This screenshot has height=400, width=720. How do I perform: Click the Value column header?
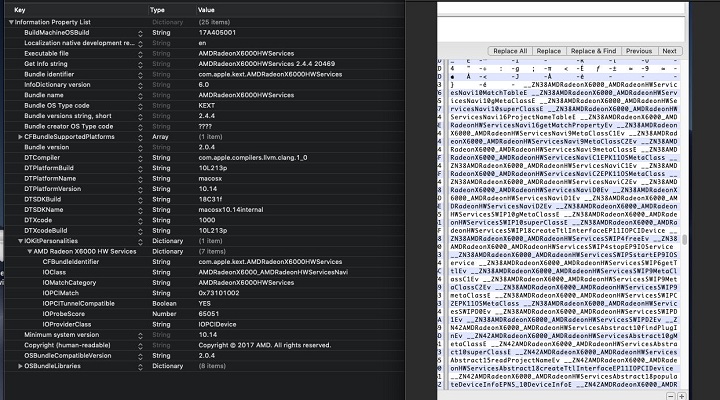(x=206, y=10)
